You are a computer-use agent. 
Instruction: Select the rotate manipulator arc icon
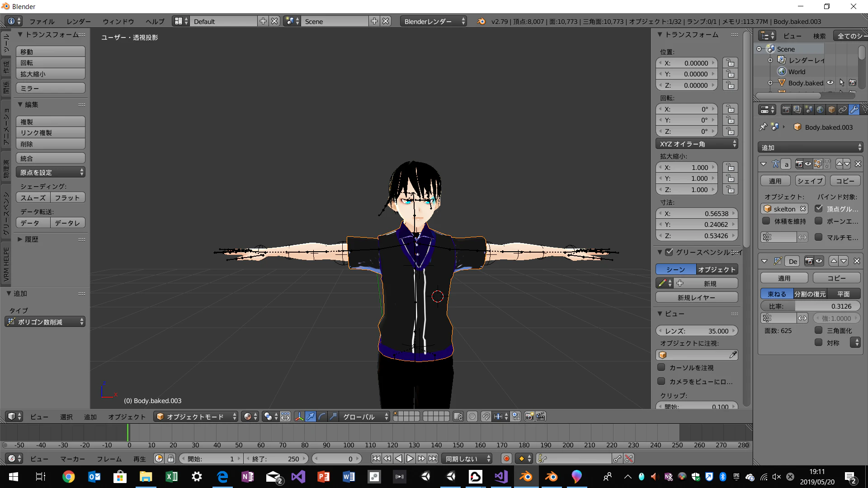coord(322,417)
